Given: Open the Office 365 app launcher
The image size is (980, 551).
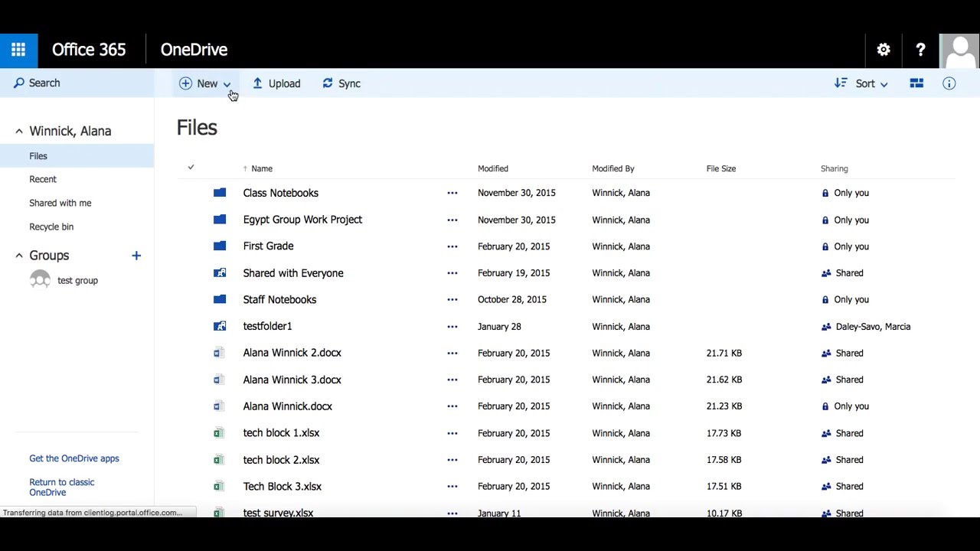Looking at the screenshot, I should 18,50.
